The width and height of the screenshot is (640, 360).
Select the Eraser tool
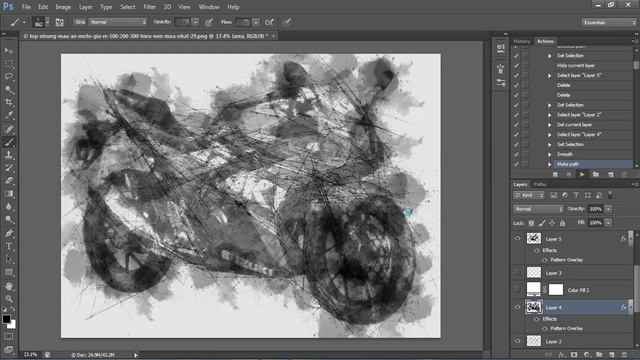tap(9, 181)
